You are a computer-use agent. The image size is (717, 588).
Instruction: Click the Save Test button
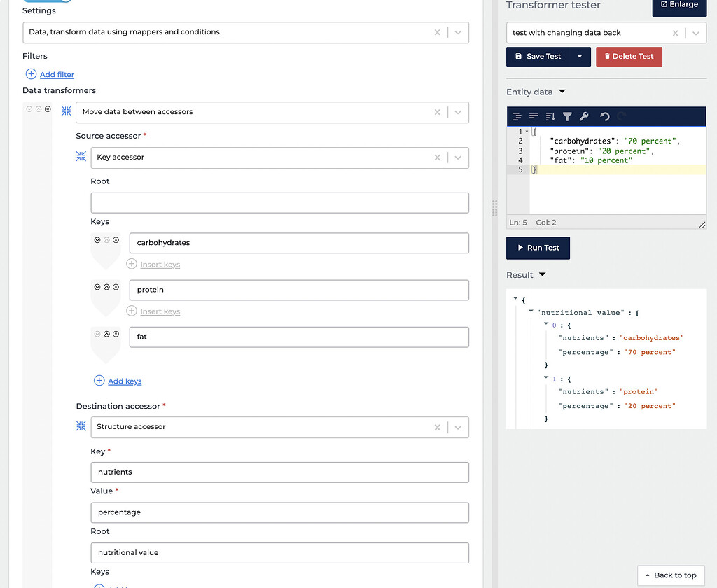538,57
